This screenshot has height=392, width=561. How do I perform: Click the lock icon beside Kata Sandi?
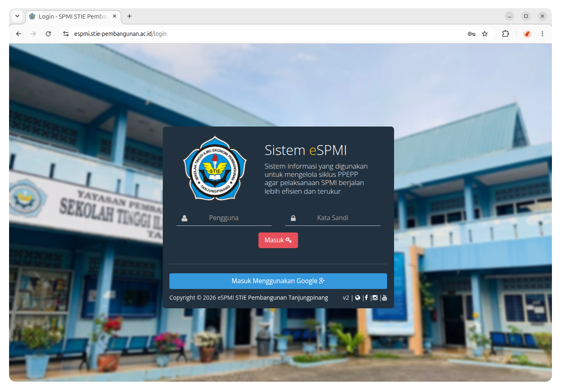point(293,218)
